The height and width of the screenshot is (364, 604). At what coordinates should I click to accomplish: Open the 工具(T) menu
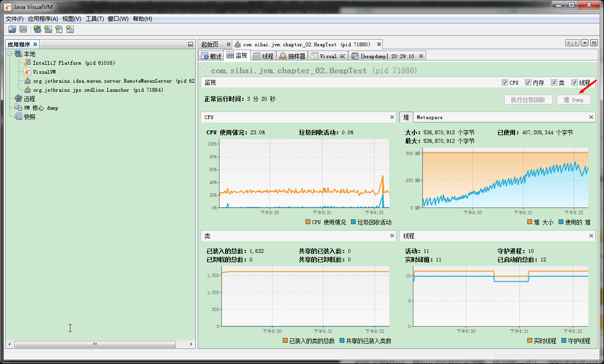pyautogui.click(x=95, y=19)
